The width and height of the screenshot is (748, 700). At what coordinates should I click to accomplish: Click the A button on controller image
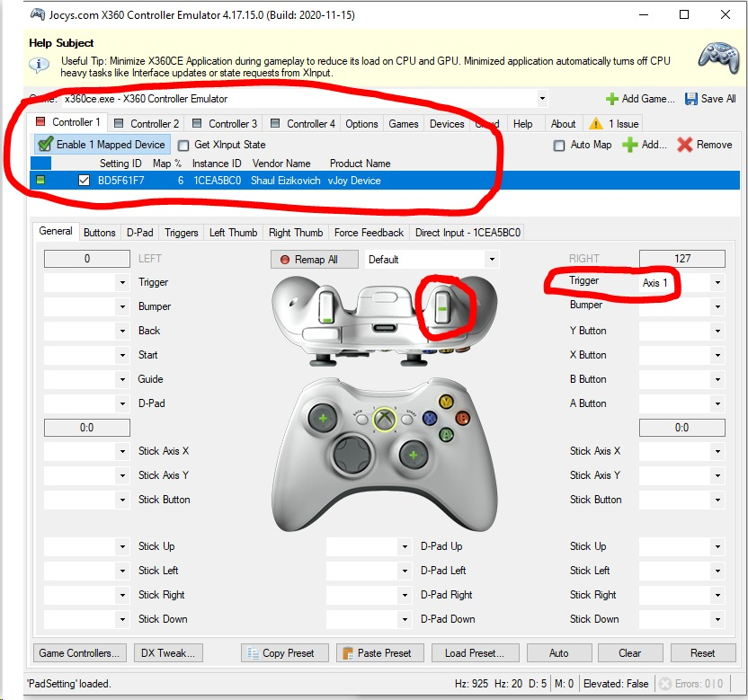(446, 434)
